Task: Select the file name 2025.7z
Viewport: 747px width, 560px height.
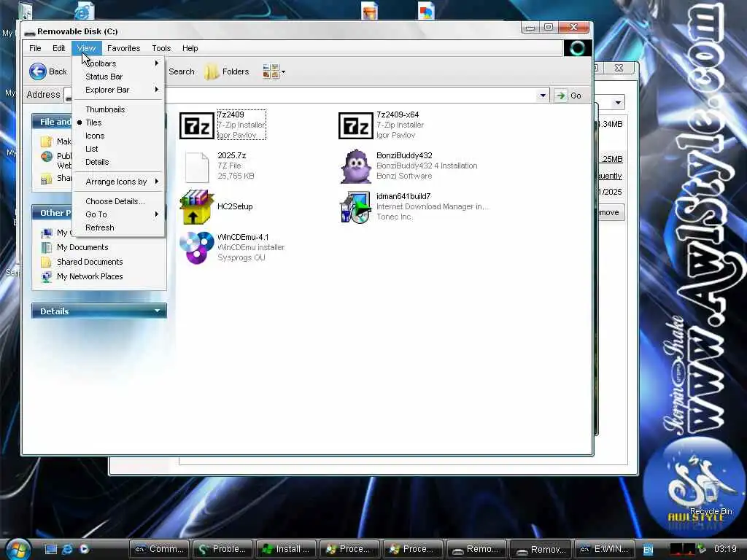Action: [231, 156]
